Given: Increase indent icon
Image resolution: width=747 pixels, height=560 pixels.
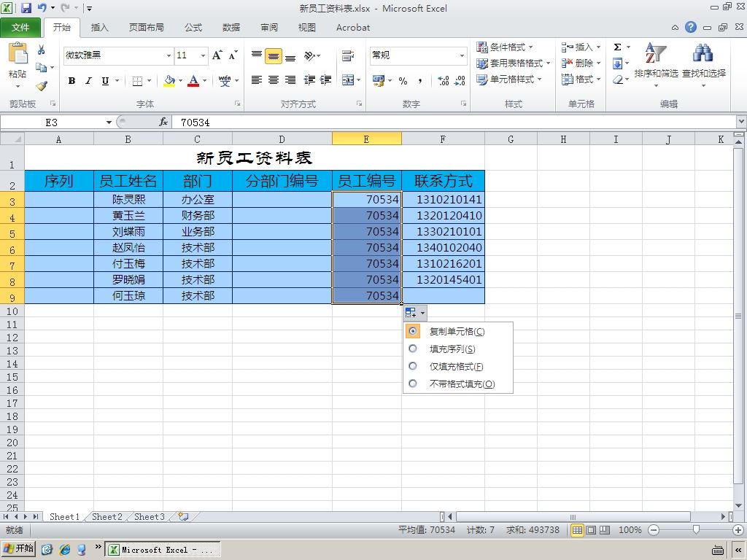Looking at the screenshot, I should pyautogui.click(x=326, y=80).
